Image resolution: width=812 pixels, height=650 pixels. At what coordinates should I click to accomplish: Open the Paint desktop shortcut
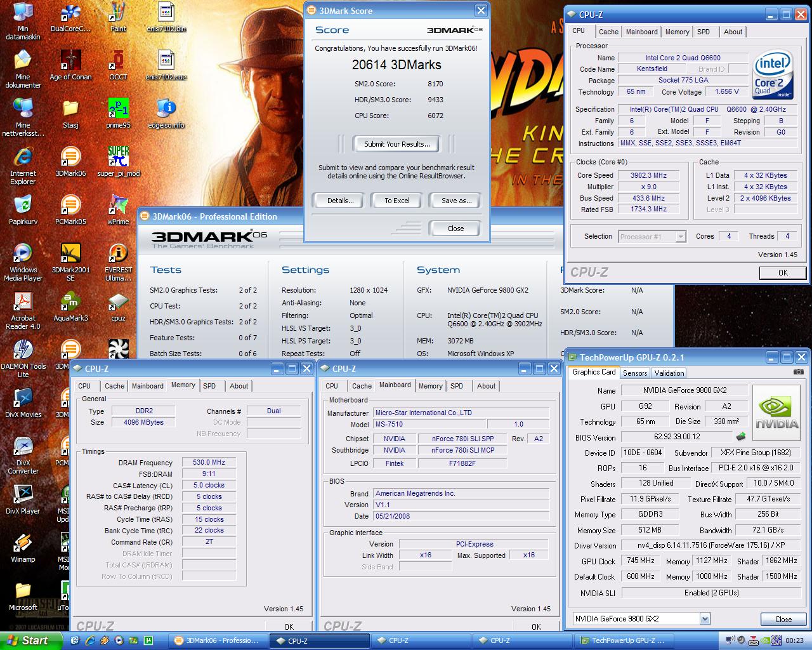click(x=118, y=17)
